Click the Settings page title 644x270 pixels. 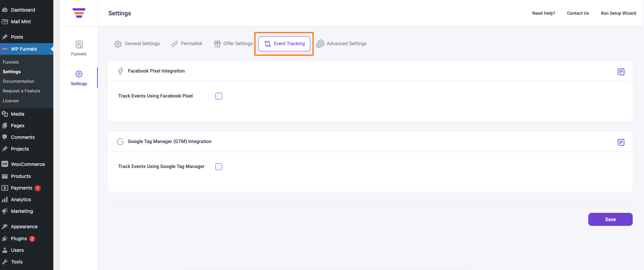click(x=120, y=13)
